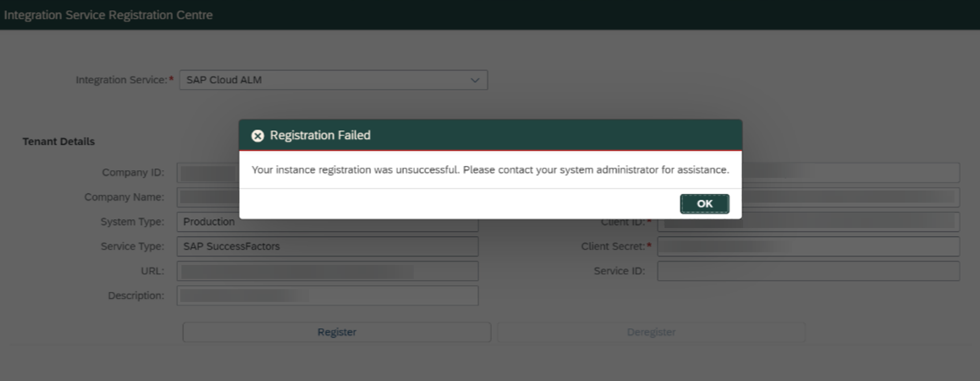Click the Tenant Details heading

tap(58, 141)
